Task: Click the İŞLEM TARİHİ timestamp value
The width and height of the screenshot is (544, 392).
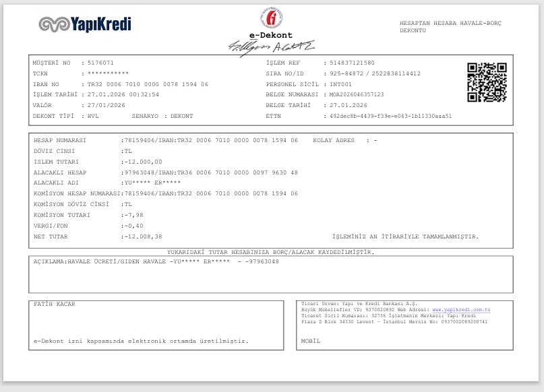Action: click(x=123, y=94)
